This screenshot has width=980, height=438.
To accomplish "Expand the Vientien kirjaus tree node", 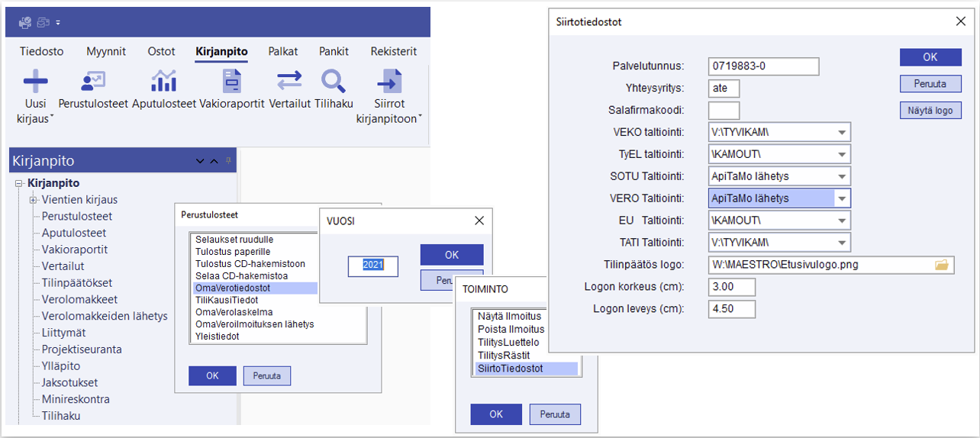I will tap(34, 200).
